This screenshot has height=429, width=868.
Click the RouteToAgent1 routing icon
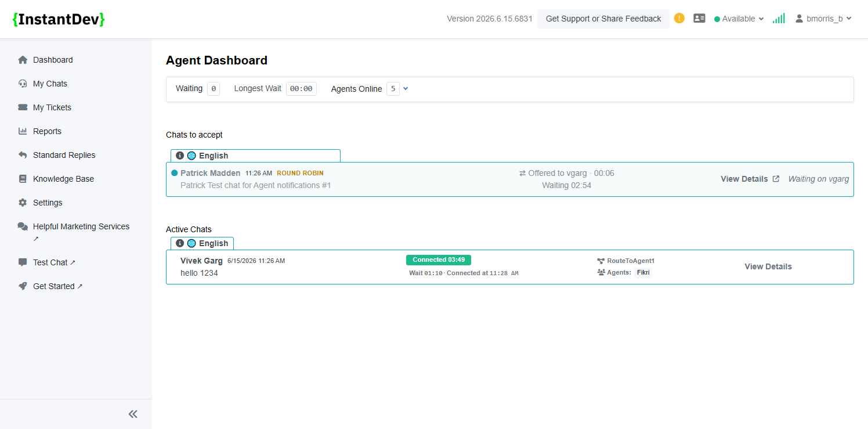tap(601, 261)
